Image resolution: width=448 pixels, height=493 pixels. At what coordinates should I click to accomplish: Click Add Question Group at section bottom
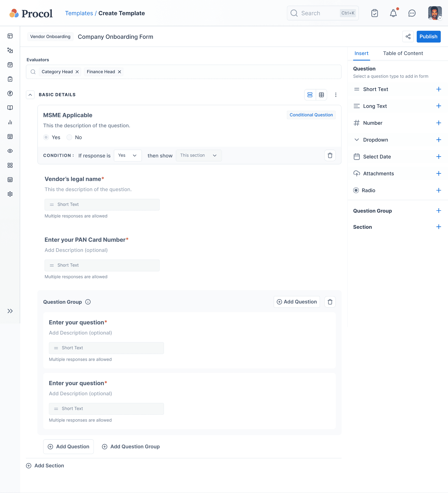tap(131, 446)
